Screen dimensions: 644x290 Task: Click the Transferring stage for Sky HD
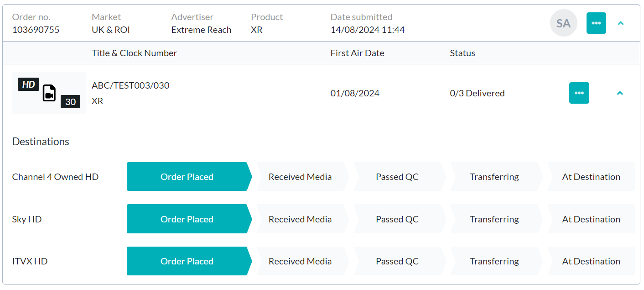(x=494, y=219)
